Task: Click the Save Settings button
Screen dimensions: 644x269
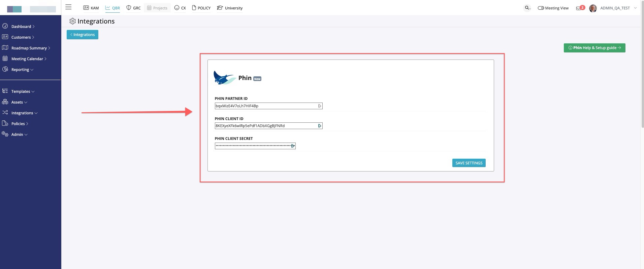Action: 469,163
